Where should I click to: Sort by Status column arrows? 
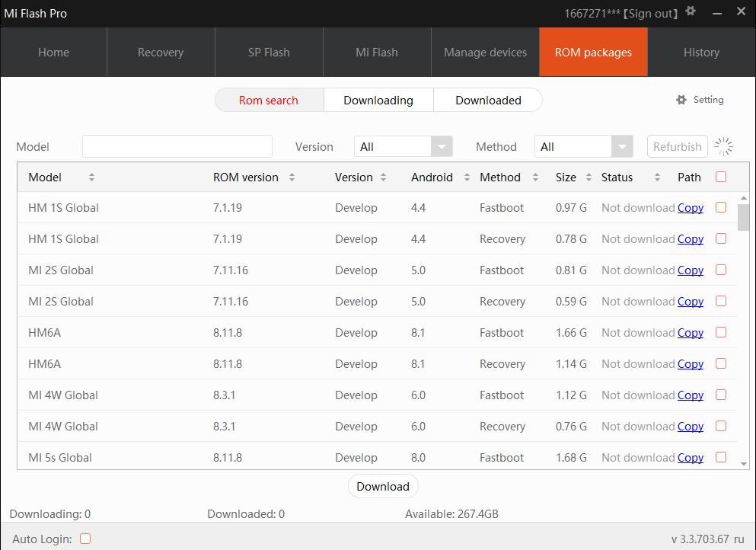(x=657, y=177)
